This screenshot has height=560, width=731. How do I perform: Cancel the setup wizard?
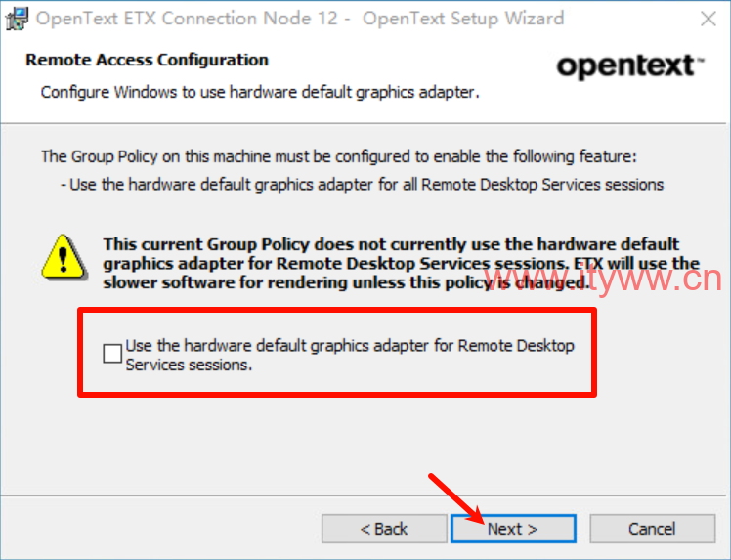click(652, 529)
